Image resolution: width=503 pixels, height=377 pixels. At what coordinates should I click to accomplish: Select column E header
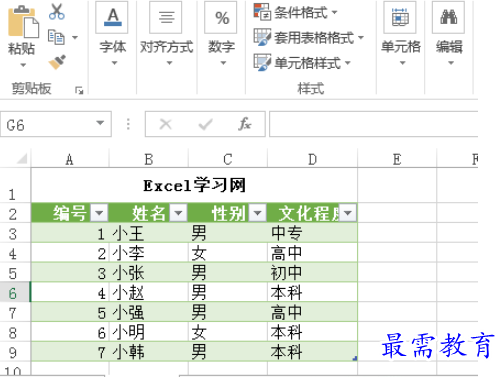(x=397, y=159)
